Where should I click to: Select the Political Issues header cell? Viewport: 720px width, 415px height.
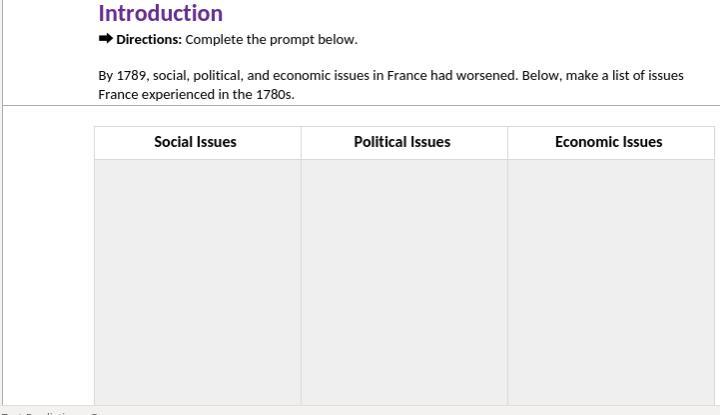402,142
